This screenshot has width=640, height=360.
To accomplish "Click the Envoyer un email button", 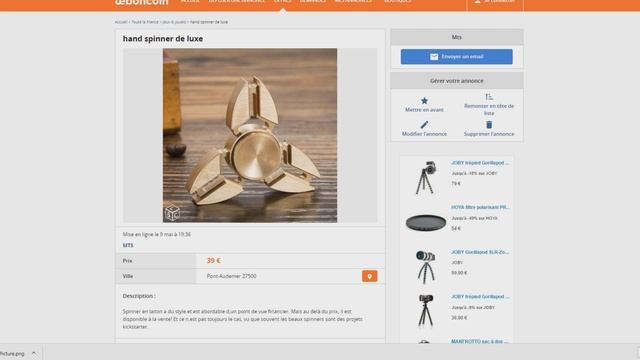I will 456,57.
